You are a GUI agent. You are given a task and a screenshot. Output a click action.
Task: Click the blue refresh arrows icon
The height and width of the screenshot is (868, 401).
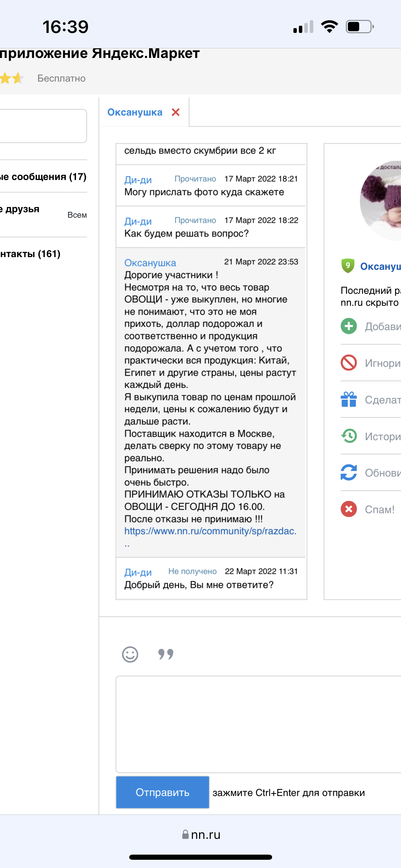[x=349, y=472]
